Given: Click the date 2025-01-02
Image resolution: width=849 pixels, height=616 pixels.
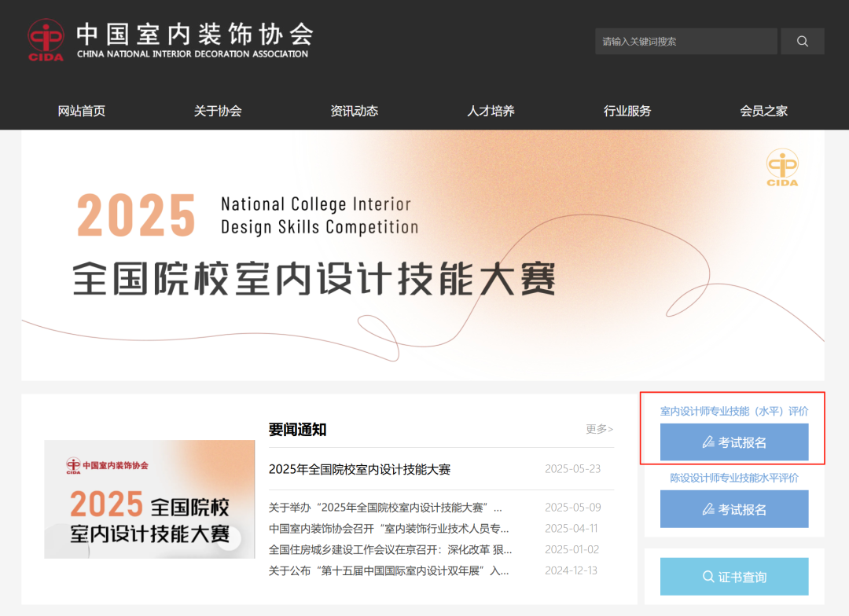Looking at the screenshot, I should pos(572,549).
